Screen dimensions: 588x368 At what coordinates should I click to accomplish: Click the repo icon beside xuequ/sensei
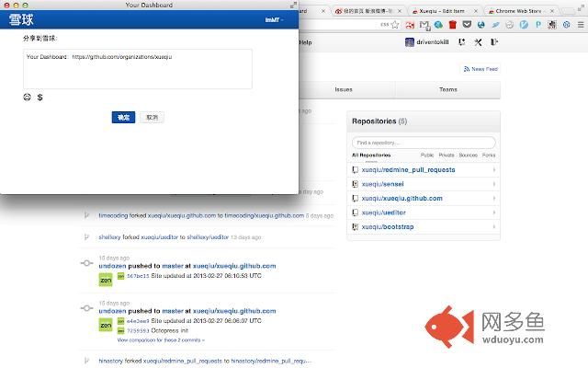355,184
